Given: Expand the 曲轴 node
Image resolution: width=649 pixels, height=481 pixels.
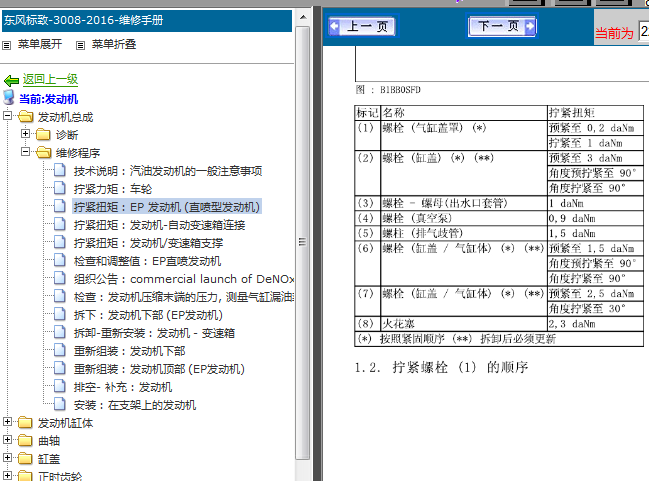Looking at the screenshot, I should tap(7, 439).
